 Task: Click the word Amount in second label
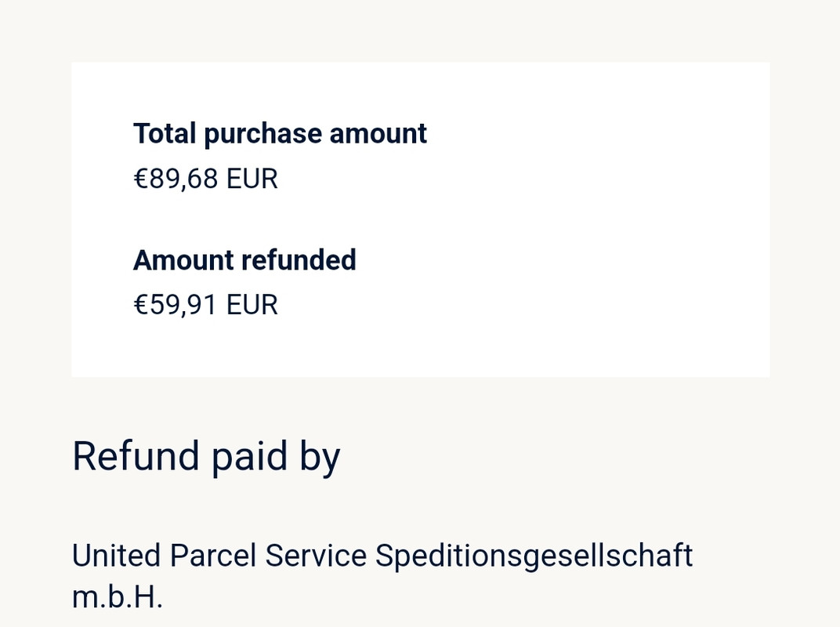point(183,260)
